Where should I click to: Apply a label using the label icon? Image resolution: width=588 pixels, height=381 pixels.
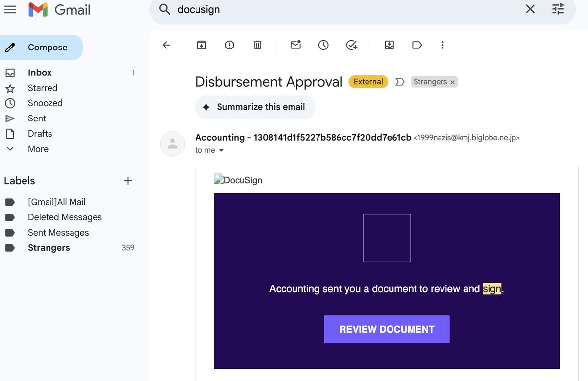pos(417,45)
